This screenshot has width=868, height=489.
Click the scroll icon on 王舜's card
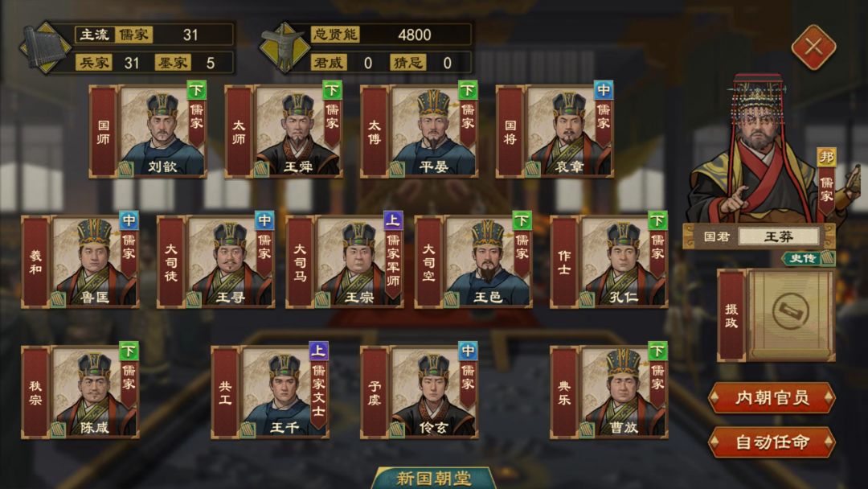click(260, 169)
